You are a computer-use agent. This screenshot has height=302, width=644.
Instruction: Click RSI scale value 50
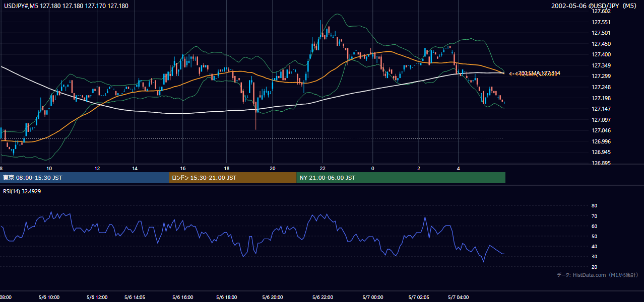coord(594,236)
